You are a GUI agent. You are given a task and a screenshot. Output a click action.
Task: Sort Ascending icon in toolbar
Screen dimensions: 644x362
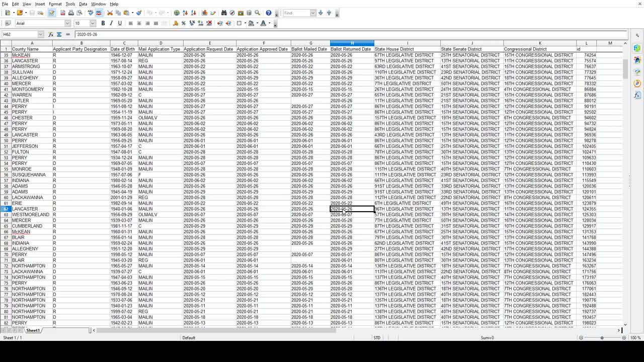click(185, 13)
